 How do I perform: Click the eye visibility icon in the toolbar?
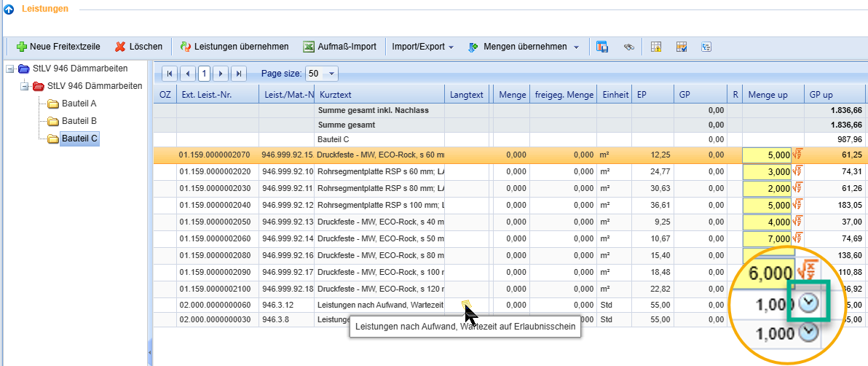[x=629, y=47]
